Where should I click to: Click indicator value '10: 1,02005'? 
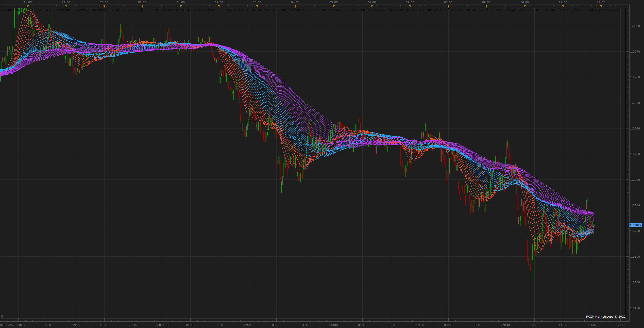(279, 10)
